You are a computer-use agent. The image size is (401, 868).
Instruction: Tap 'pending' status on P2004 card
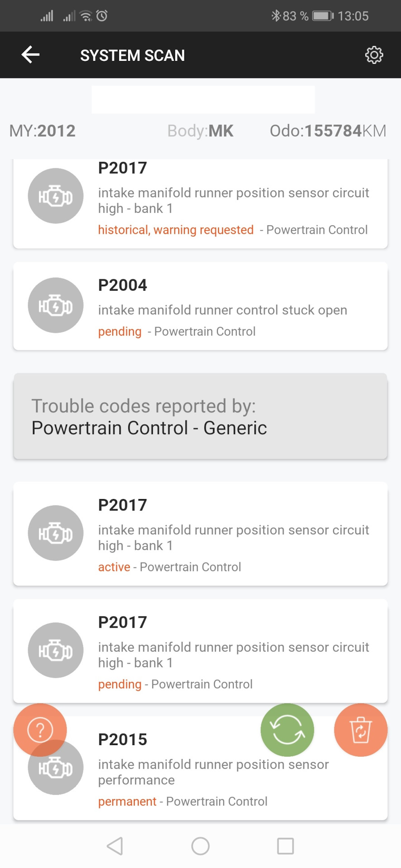(x=120, y=332)
